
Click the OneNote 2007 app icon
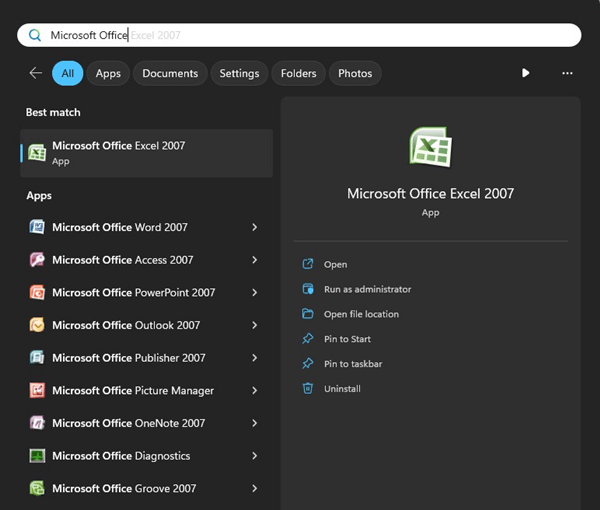(37, 423)
